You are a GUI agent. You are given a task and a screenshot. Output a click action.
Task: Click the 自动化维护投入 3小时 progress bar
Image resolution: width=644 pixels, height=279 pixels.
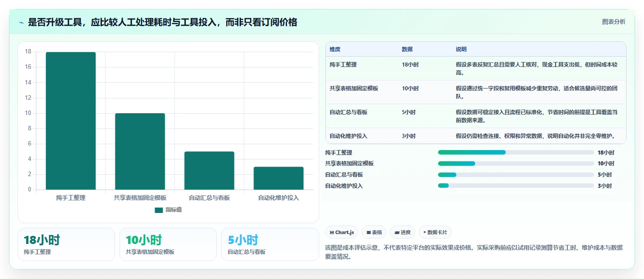(x=516, y=186)
